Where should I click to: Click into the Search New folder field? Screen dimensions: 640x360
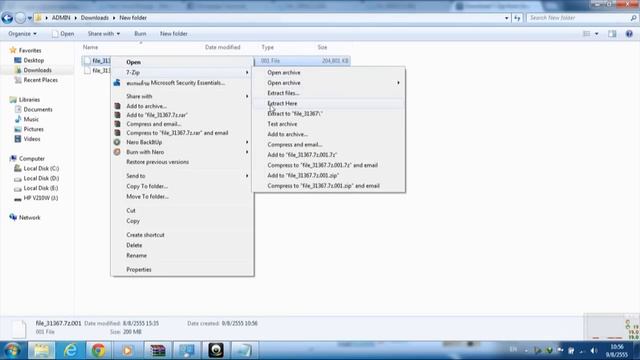(578, 18)
